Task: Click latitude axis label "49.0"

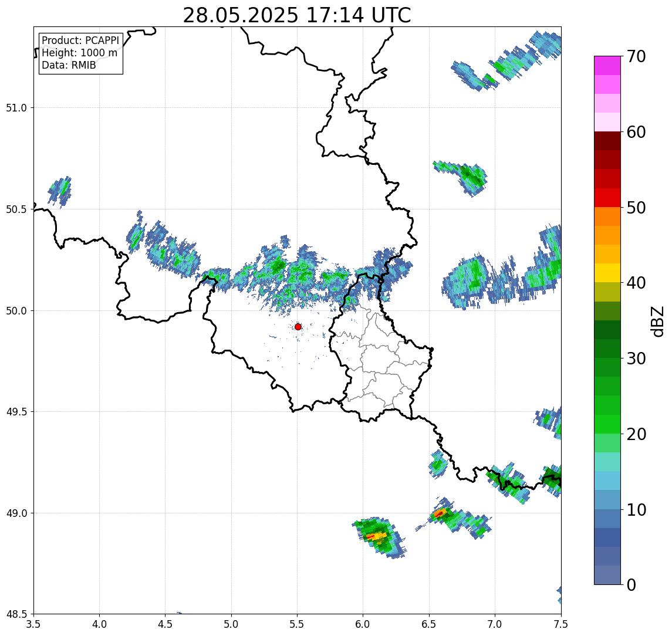Action: click(x=16, y=513)
